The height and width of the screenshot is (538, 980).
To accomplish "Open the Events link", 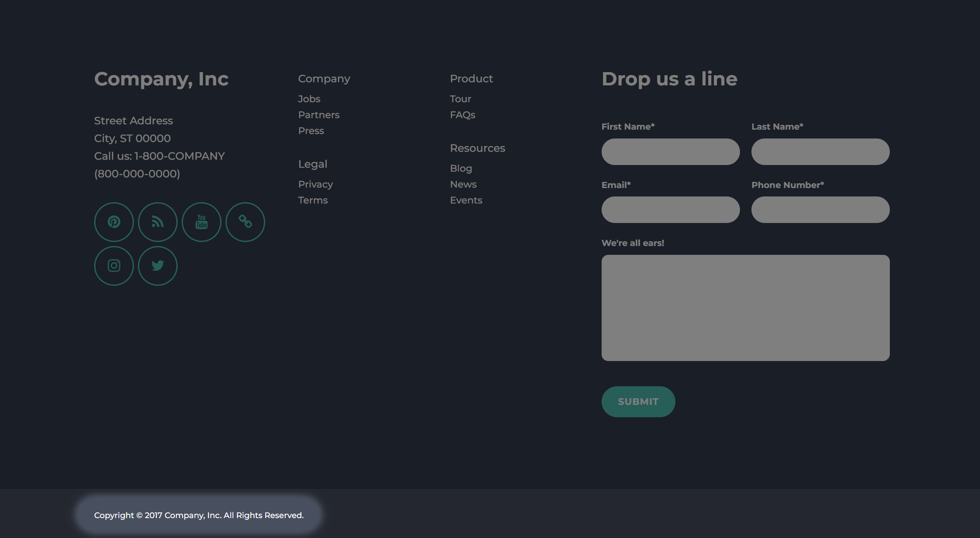I will tap(466, 200).
